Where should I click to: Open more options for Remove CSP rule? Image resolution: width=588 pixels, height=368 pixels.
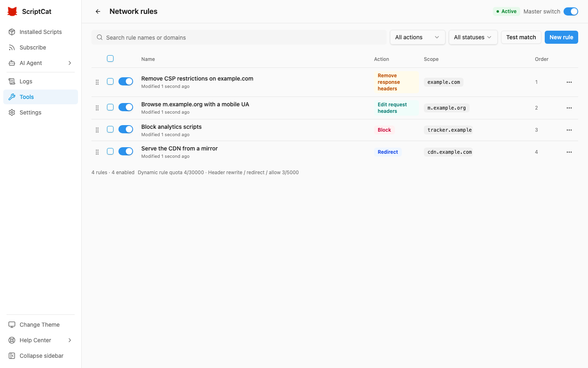(x=569, y=82)
